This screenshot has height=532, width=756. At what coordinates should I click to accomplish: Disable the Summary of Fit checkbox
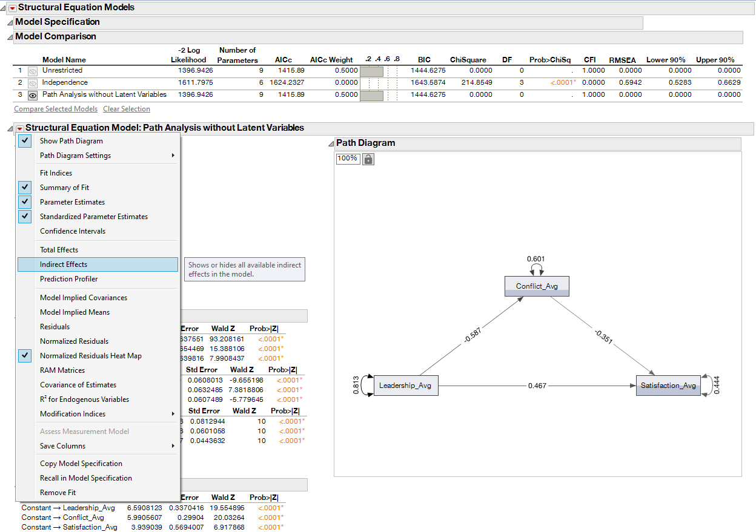click(x=24, y=187)
